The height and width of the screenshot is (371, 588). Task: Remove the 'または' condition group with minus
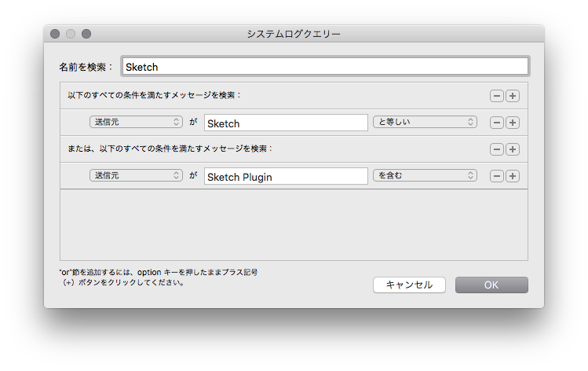pos(496,149)
